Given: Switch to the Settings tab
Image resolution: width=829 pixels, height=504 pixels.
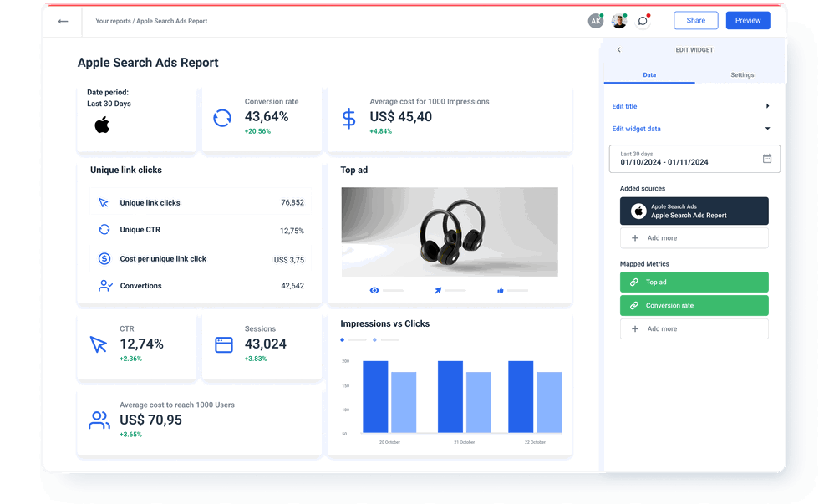Looking at the screenshot, I should tap(742, 74).
